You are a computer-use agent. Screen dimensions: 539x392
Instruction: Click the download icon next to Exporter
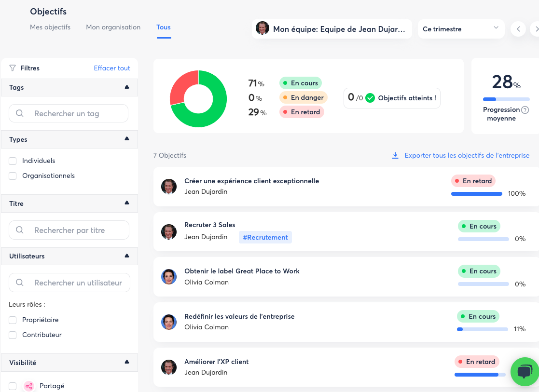395,155
